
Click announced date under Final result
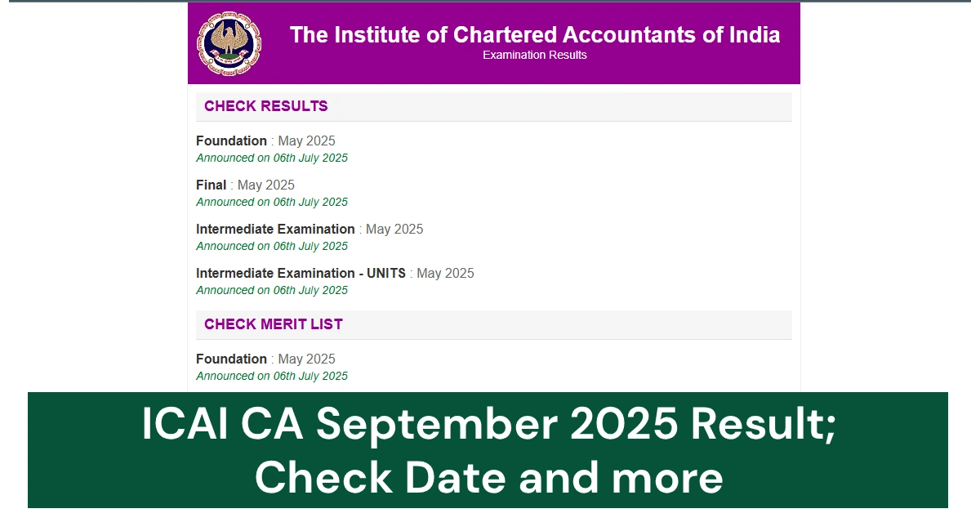pos(271,202)
